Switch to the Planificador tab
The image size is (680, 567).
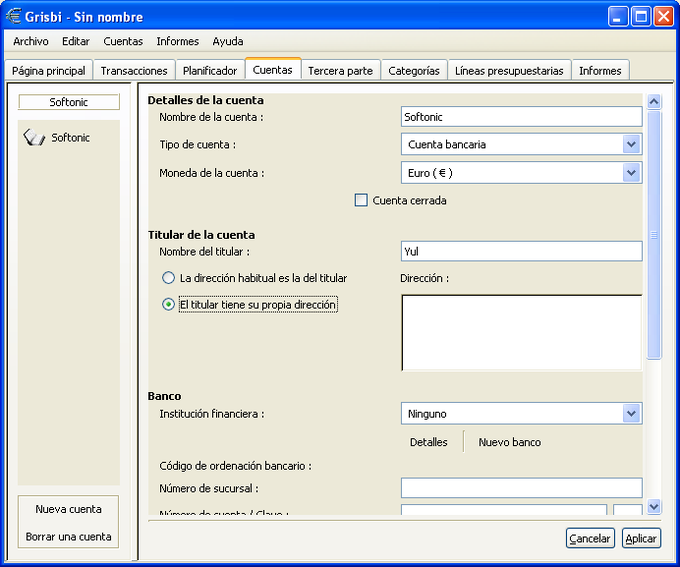coord(210,70)
